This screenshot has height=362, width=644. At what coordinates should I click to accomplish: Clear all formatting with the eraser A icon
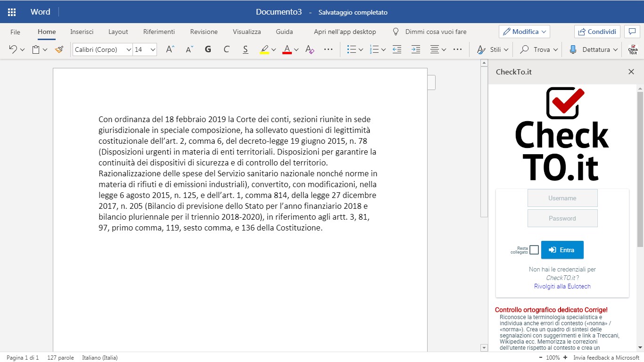coord(310,49)
